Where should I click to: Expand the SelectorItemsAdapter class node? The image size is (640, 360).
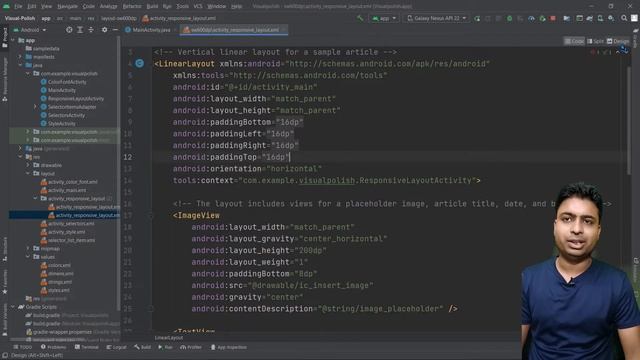click(35, 107)
